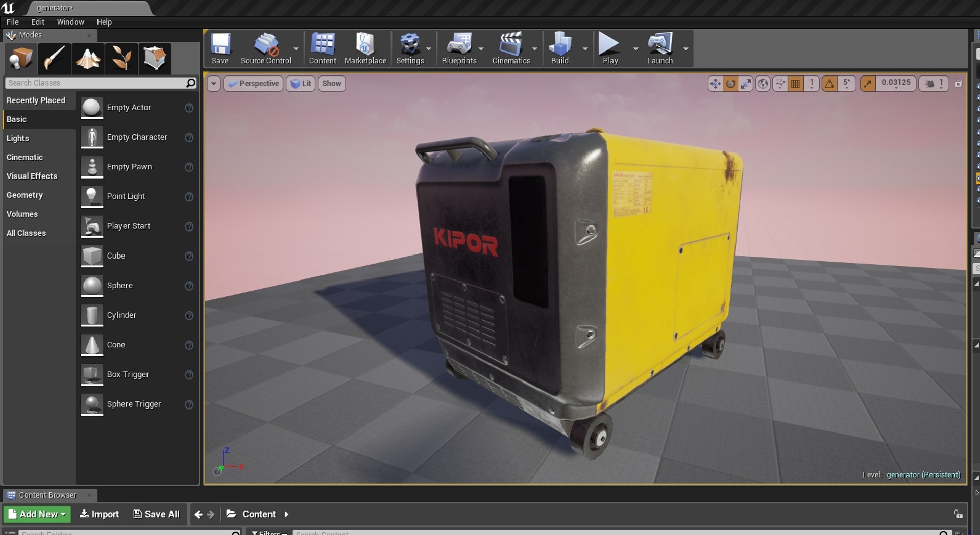Expand the Cinematics dropdown arrow
The width and height of the screenshot is (980, 535).
(535, 49)
